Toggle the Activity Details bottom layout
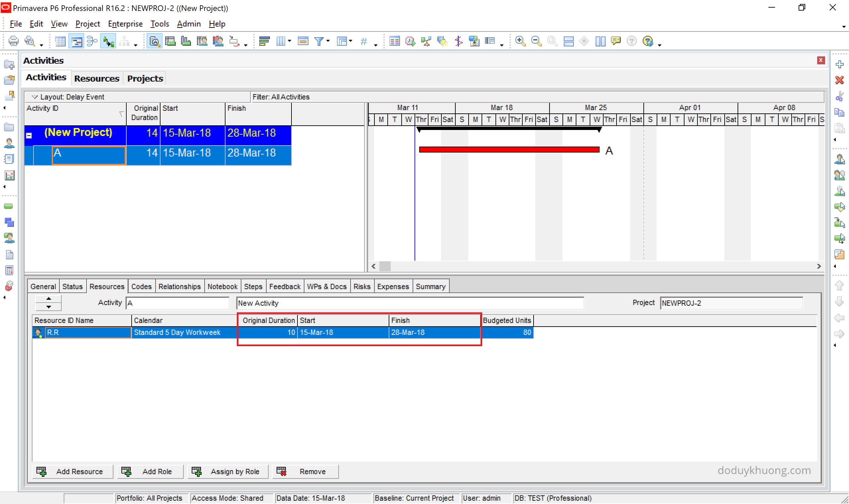Screen dimensions: 849x504 point(154,41)
